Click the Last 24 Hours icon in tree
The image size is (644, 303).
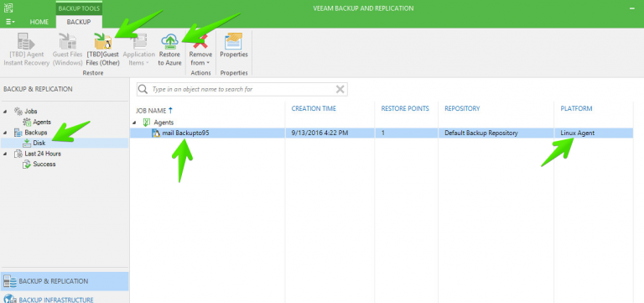[x=18, y=154]
